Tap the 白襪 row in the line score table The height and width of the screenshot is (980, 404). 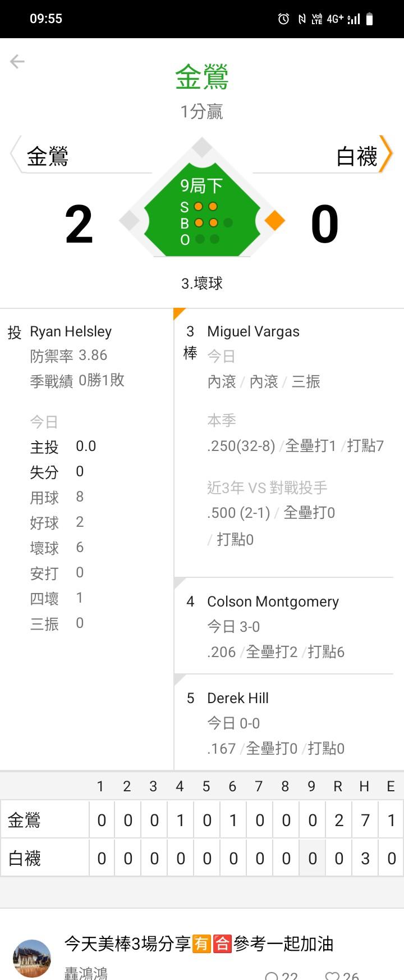click(x=25, y=858)
